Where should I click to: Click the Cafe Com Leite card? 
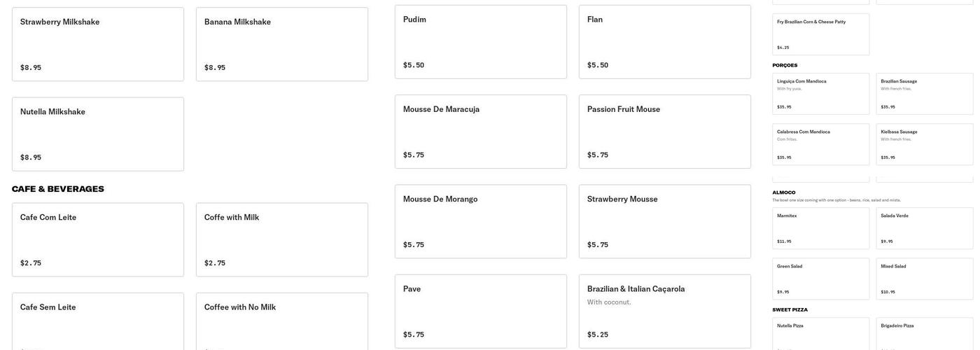(98, 239)
